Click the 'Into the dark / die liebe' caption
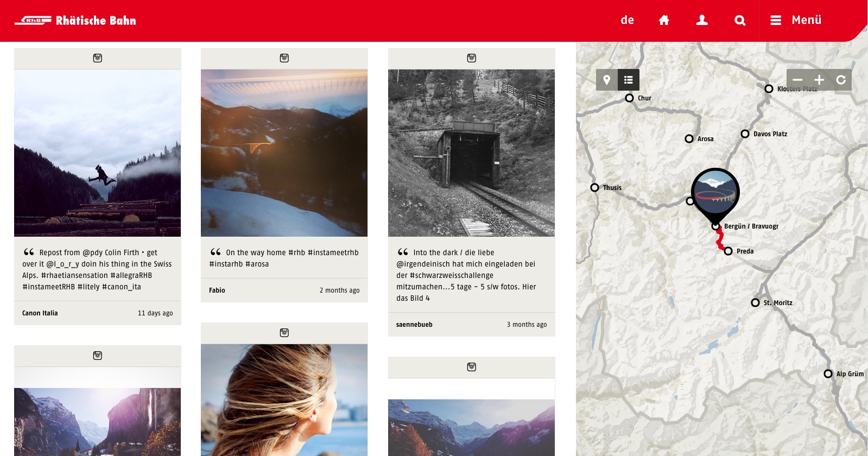This screenshot has height=456, width=868. pyautogui.click(x=467, y=275)
